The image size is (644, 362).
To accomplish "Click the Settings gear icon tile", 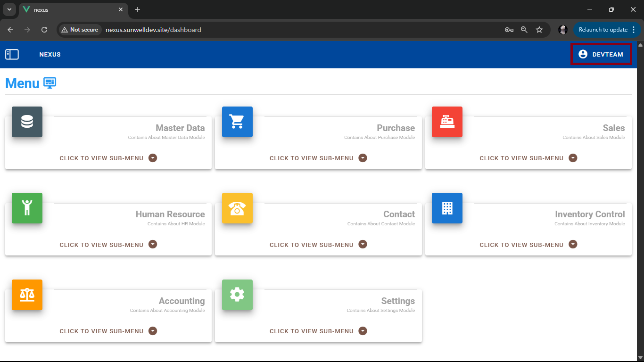I will click(x=237, y=295).
